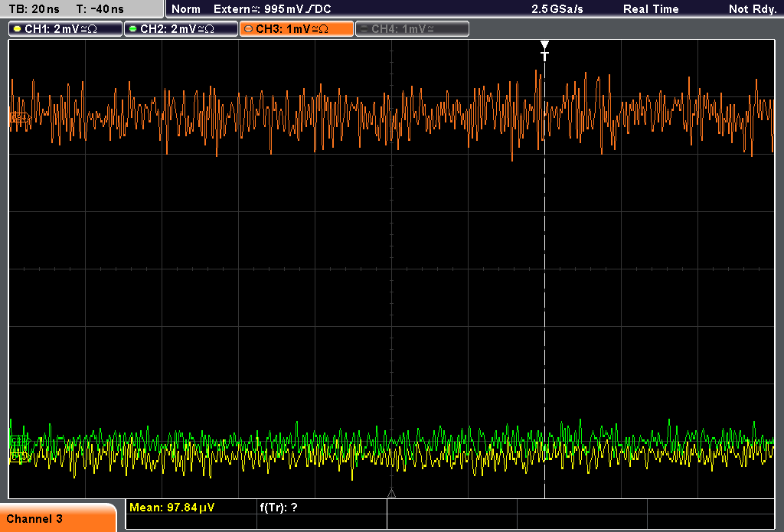Click the 2.5 GSa/s sample rate readout
This screenshot has width=784, height=532.
557,9
